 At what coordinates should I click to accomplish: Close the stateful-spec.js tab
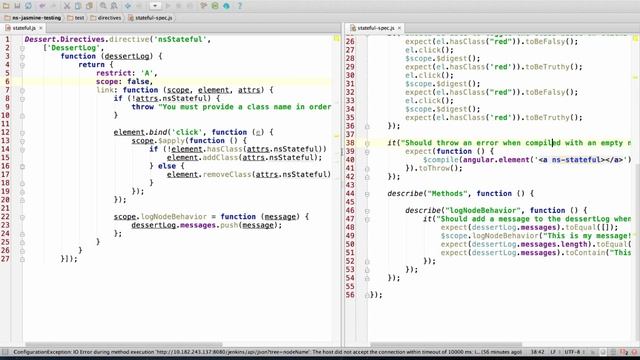pos(399,28)
